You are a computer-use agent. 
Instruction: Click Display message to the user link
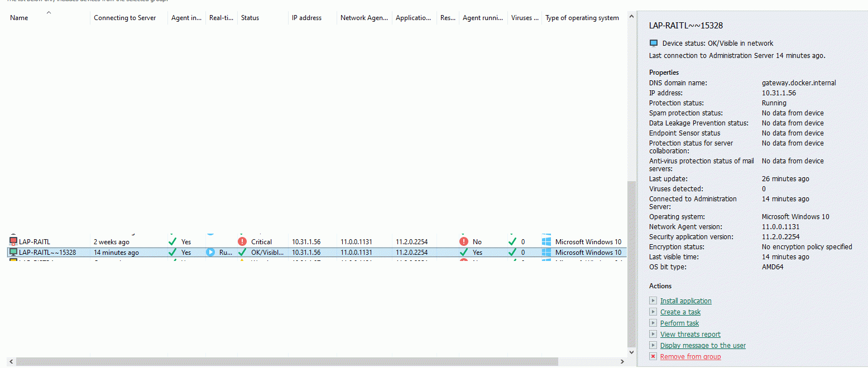[x=703, y=345]
